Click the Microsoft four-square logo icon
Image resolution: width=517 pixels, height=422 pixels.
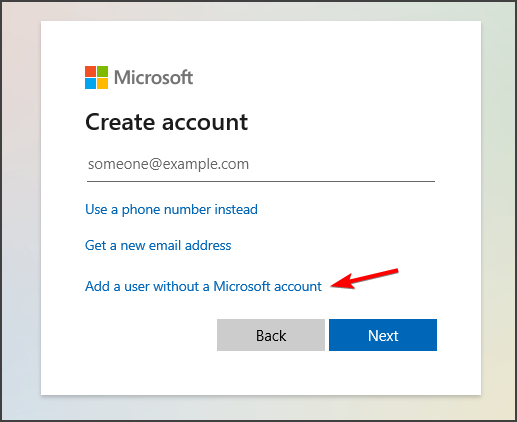(x=96, y=77)
